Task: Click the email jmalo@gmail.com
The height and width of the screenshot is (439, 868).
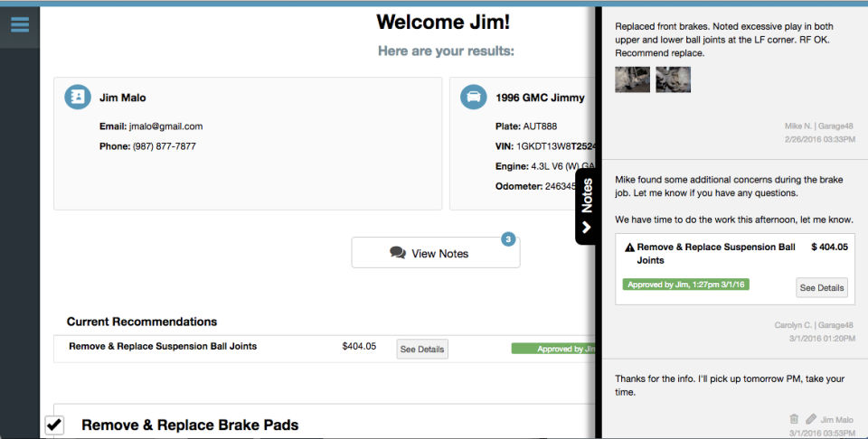Action: (165, 126)
